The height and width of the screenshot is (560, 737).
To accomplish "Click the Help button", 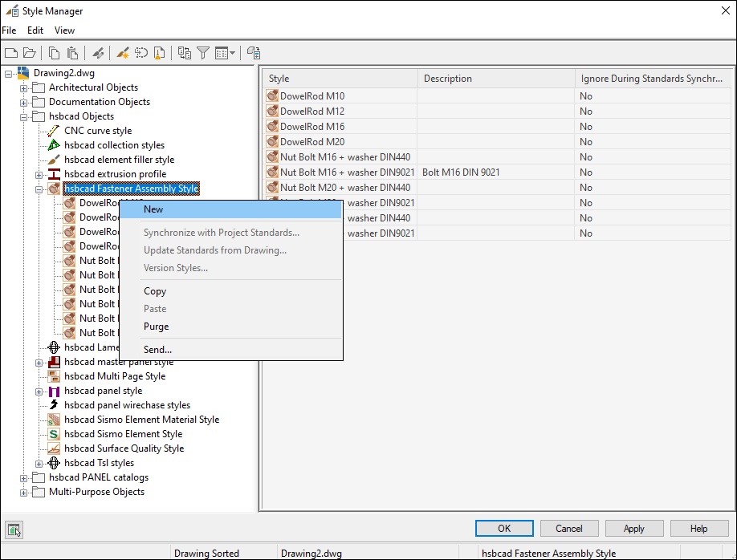I will point(699,529).
